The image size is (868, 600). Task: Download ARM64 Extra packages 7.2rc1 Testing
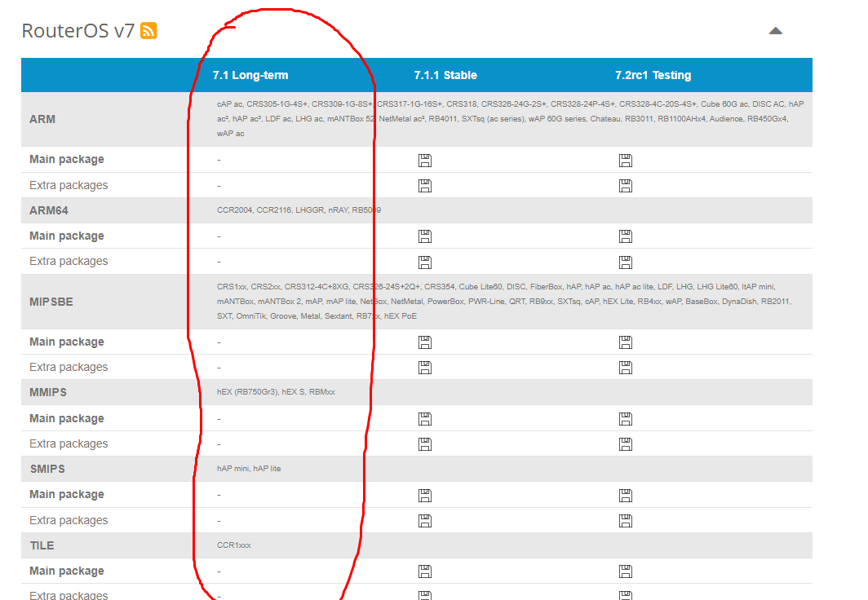click(626, 262)
